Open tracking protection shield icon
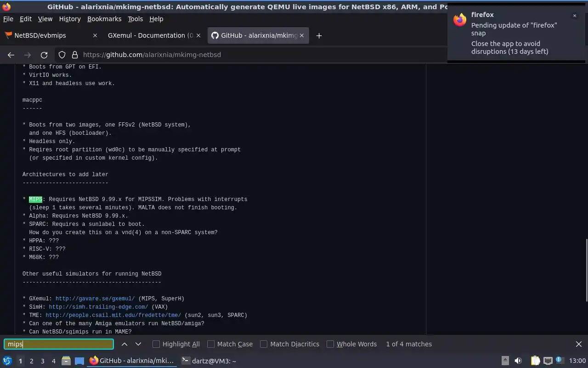 point(62,55)
